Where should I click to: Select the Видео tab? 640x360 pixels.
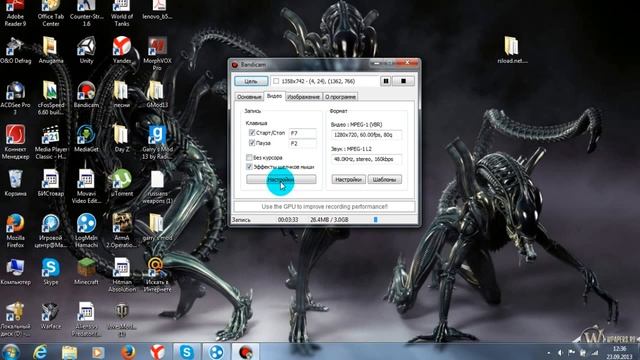coord(274,96)
